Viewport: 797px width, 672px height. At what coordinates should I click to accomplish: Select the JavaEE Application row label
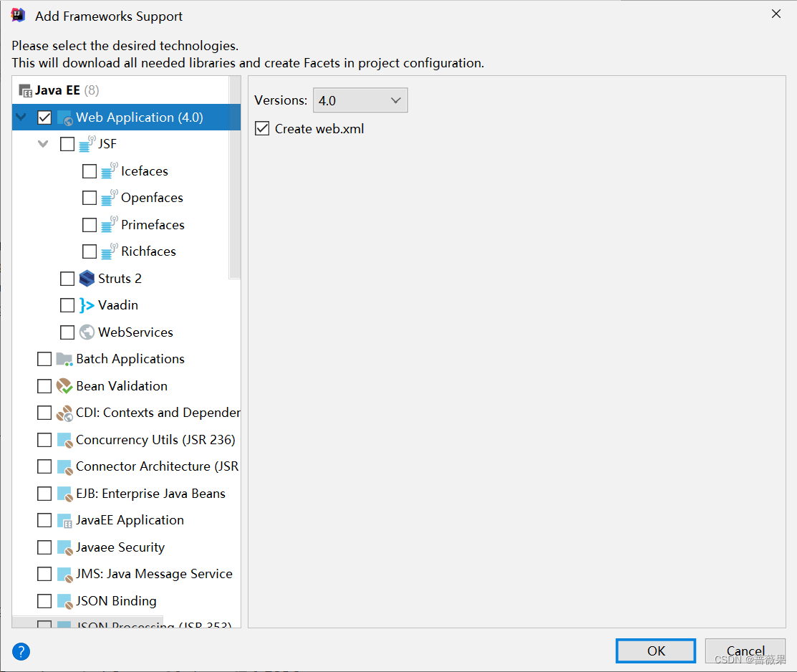(130, 520)
